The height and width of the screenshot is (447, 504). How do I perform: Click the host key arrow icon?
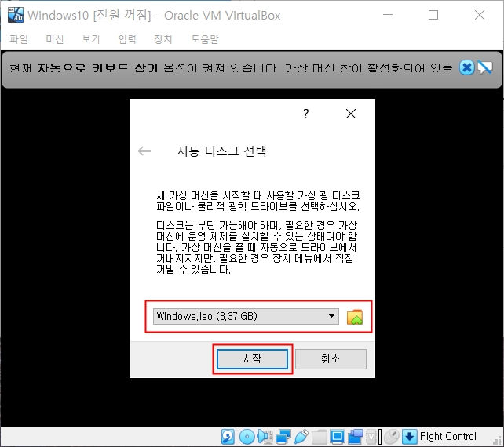pos(409,436)
